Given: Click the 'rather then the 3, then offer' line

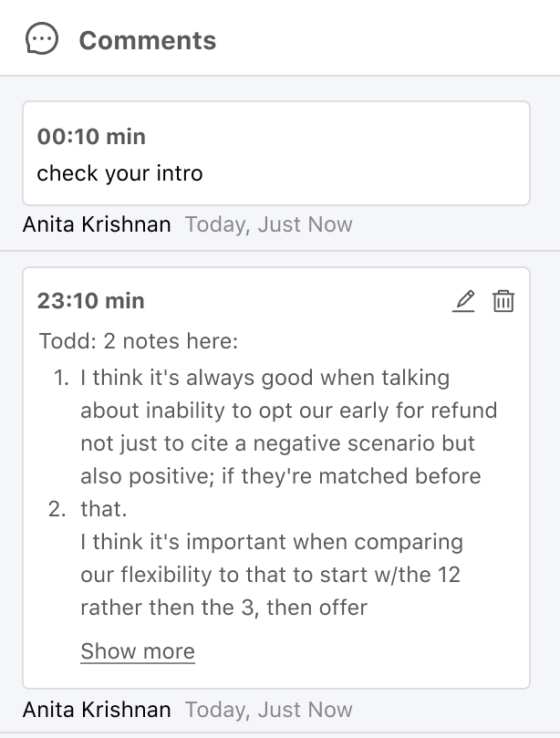Looking at the screenshot, I should (x=223, y=608).
